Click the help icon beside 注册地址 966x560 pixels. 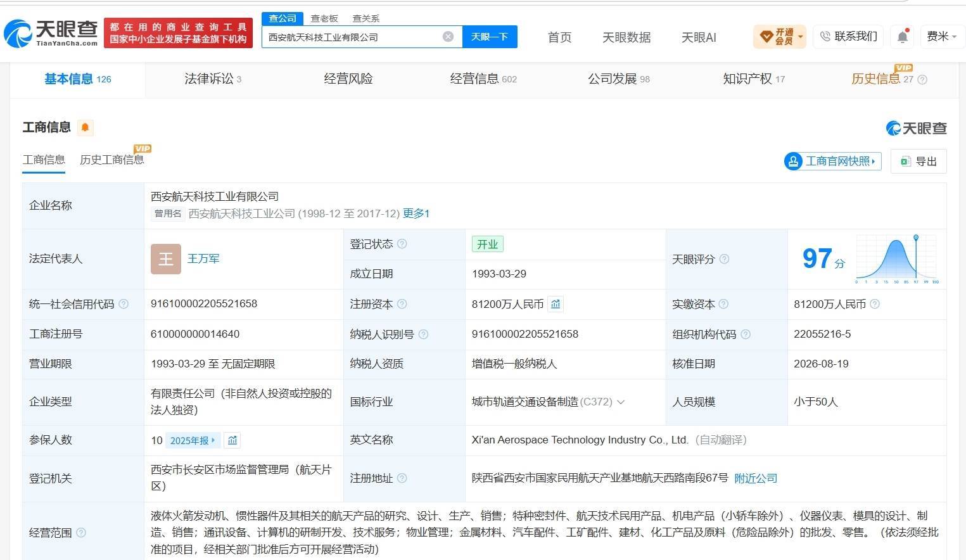coord(402,478)
